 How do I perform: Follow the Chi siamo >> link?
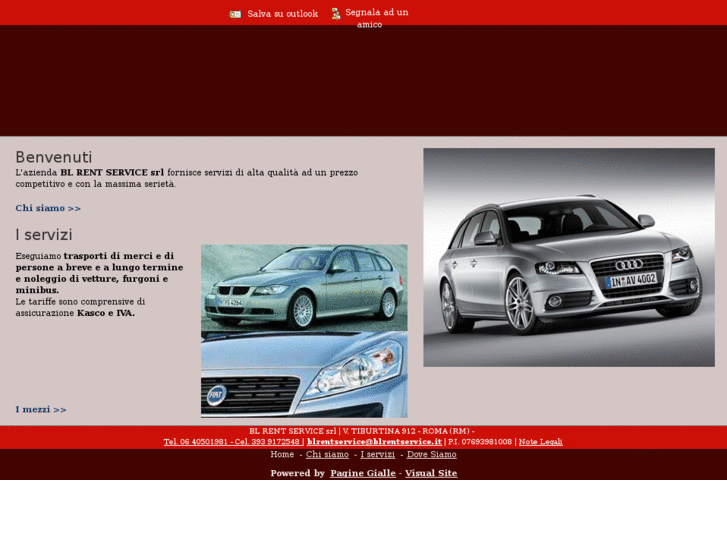(48, 208)
